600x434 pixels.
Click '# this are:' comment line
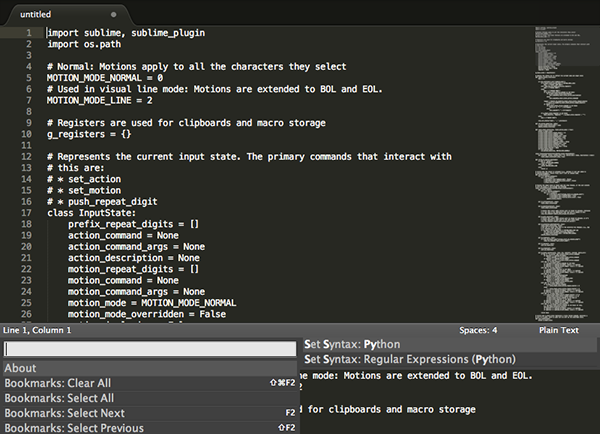[76, 168]
